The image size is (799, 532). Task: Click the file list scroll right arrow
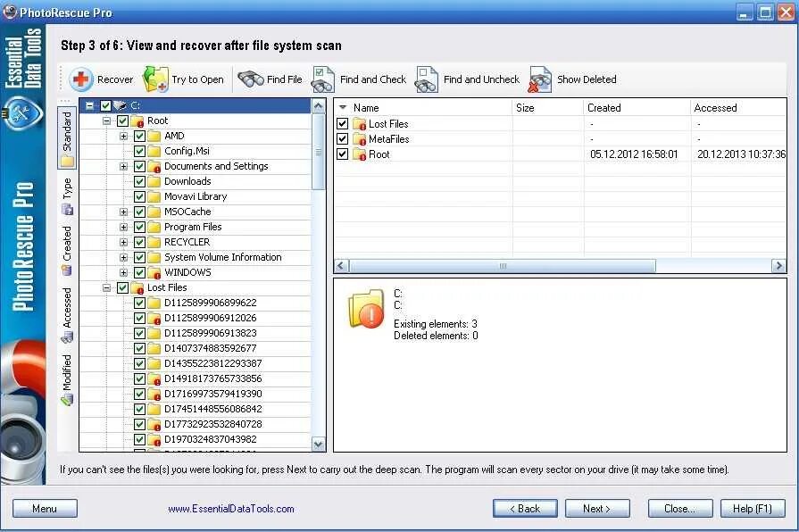778,266
